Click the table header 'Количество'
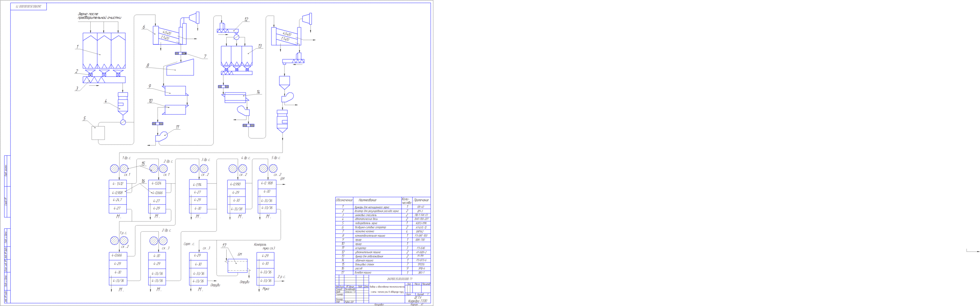 406,201
